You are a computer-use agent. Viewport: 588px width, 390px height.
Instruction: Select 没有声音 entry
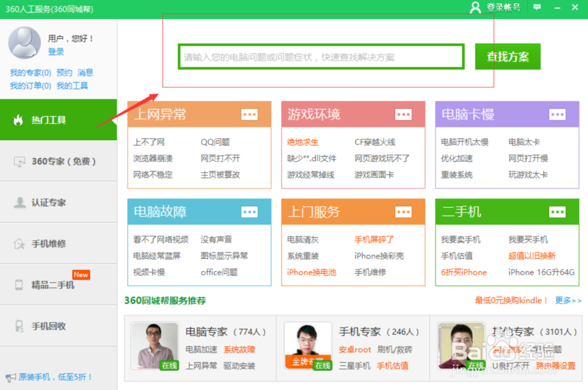pos(216,240)
